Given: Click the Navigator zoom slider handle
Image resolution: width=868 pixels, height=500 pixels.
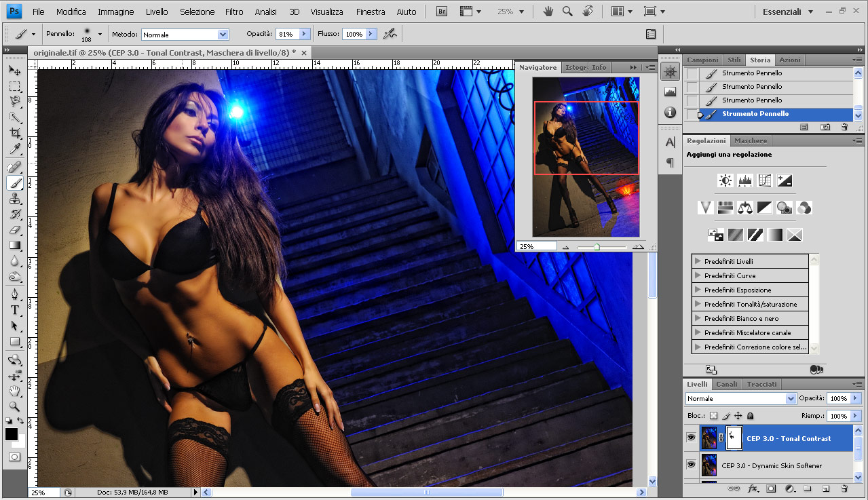Looking at the screenshot, I should (597, 247).
